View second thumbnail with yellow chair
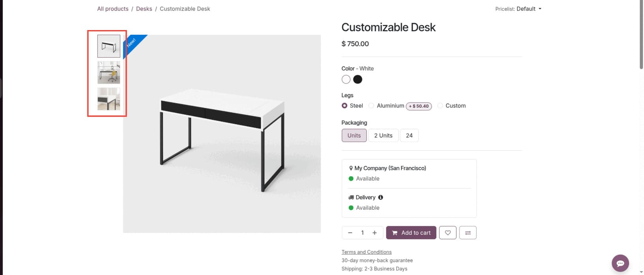This screenshot has height=275, width=644. pyautogui.click(x=109, y=72)
